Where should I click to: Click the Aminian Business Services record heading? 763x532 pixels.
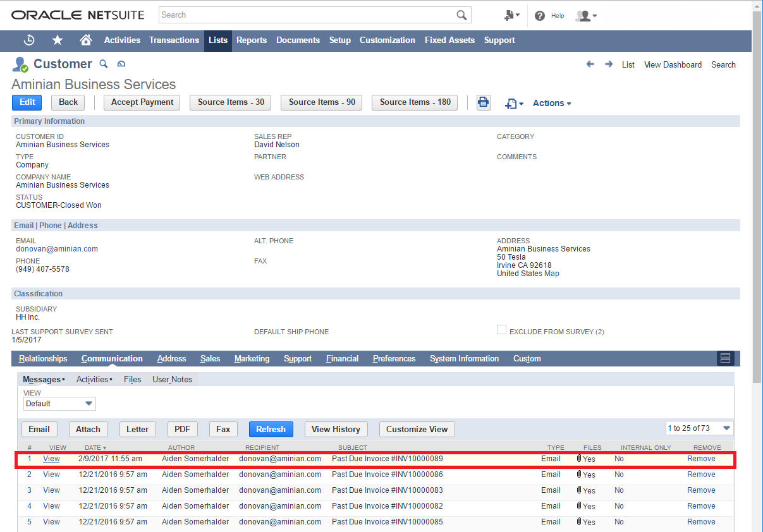[94, 85]
